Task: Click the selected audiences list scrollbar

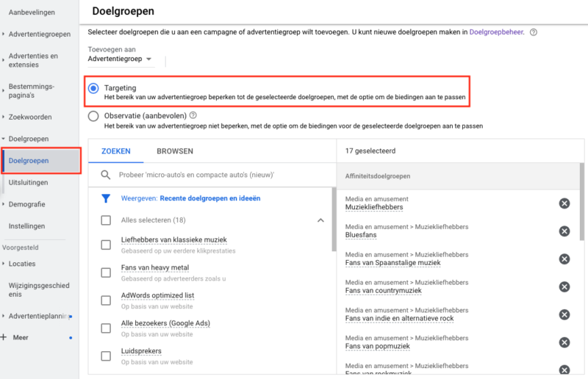Action: point(581,202)
